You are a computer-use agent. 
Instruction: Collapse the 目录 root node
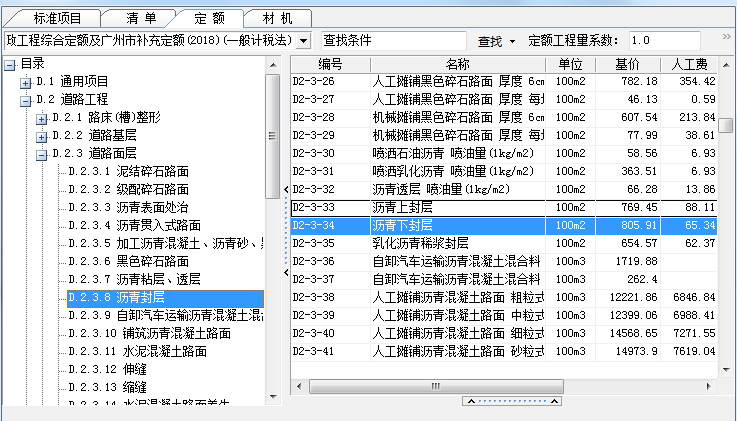pos(10,65)
